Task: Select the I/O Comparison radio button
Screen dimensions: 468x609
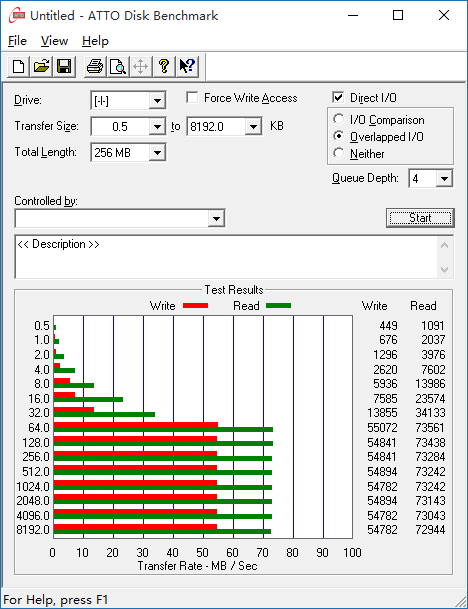Action: point(339,119)
